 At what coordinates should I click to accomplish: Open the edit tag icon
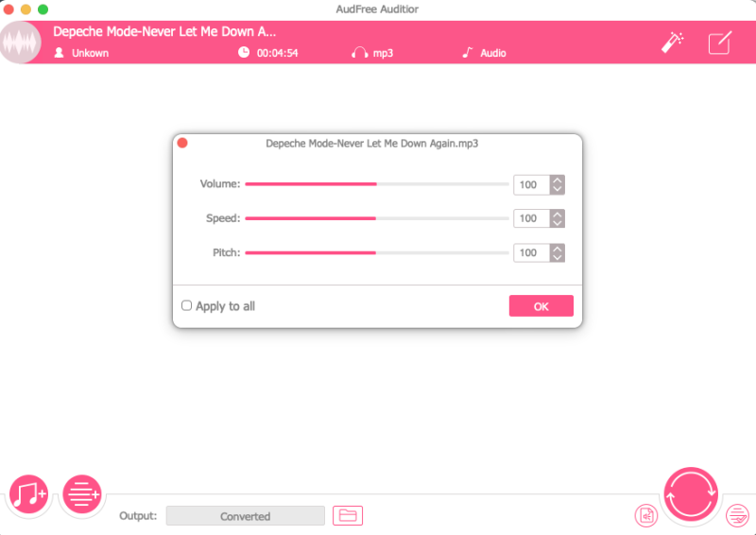(x=720, y=43)
